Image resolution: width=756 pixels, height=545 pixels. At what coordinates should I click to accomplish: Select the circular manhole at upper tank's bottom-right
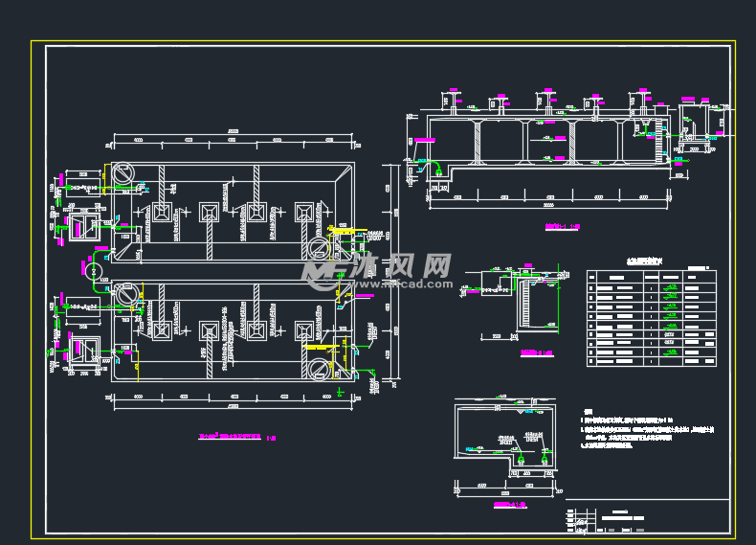[320, 249]
